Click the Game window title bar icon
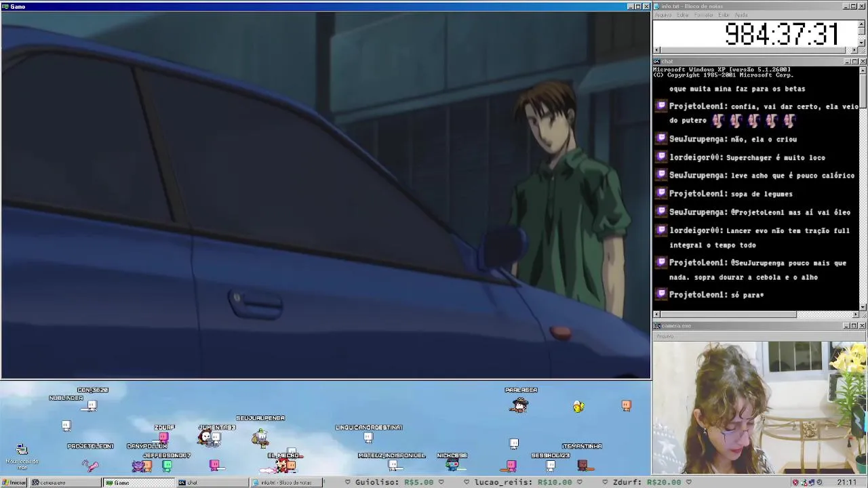Viewport: 868px width, 488px height. click(x=5, y=7)
